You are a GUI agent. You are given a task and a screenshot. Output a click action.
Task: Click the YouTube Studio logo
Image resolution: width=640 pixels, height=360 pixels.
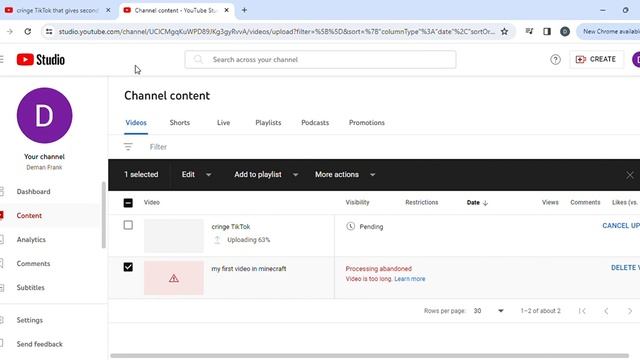[x=40, y=60]
